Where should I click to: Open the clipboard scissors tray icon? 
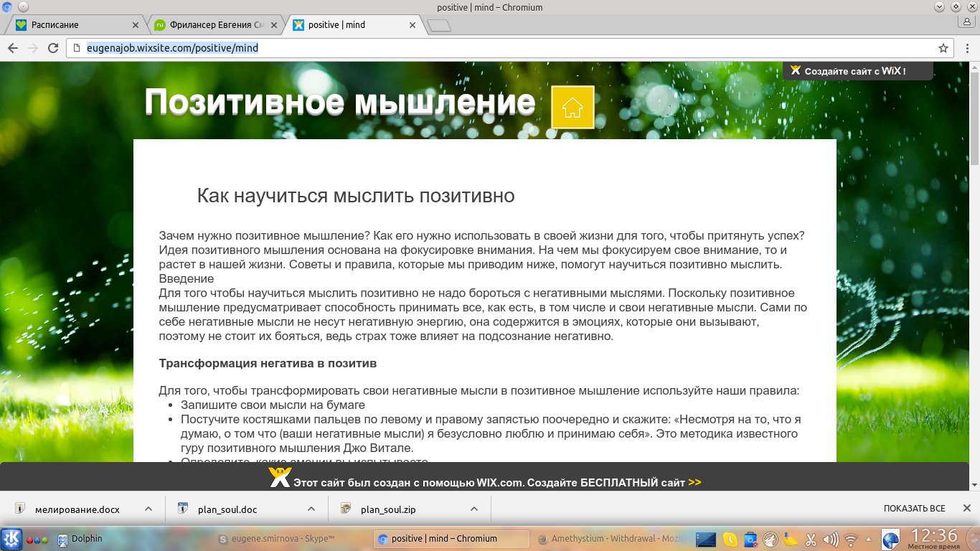click(x=811, y=539)
